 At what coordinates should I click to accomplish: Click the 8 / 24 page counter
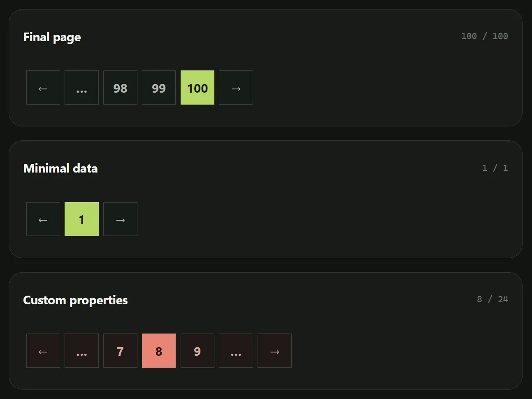(492, 299)
